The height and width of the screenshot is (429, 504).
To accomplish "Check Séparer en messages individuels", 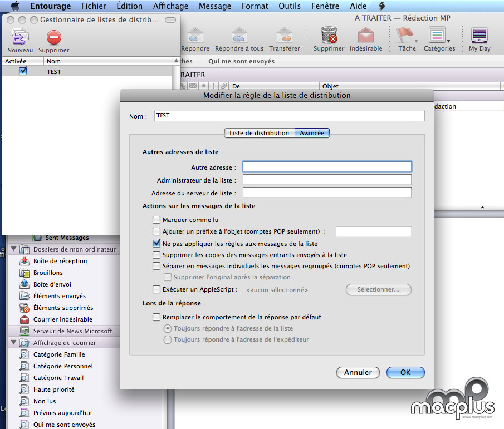I will pos(156,266).
